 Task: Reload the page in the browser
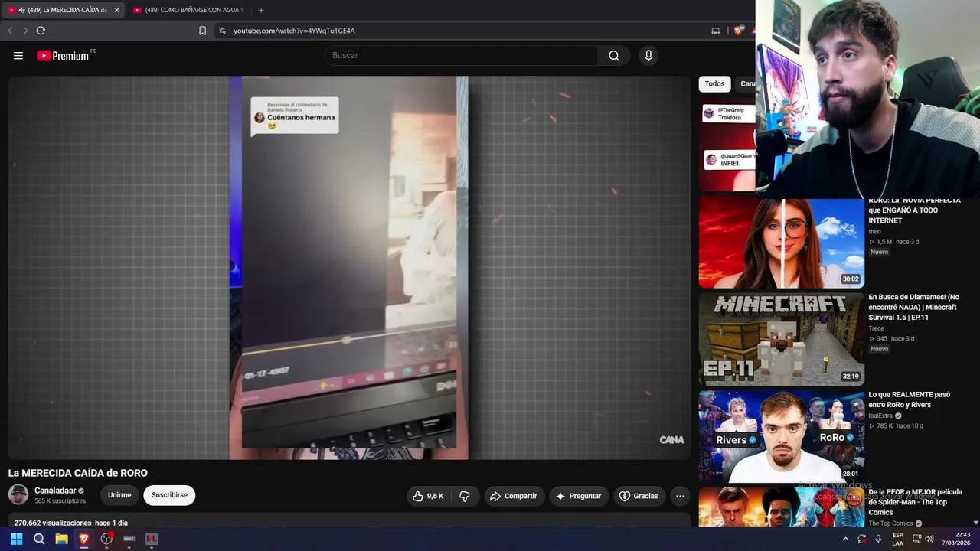pyautogui.click(x=41, y=31)
